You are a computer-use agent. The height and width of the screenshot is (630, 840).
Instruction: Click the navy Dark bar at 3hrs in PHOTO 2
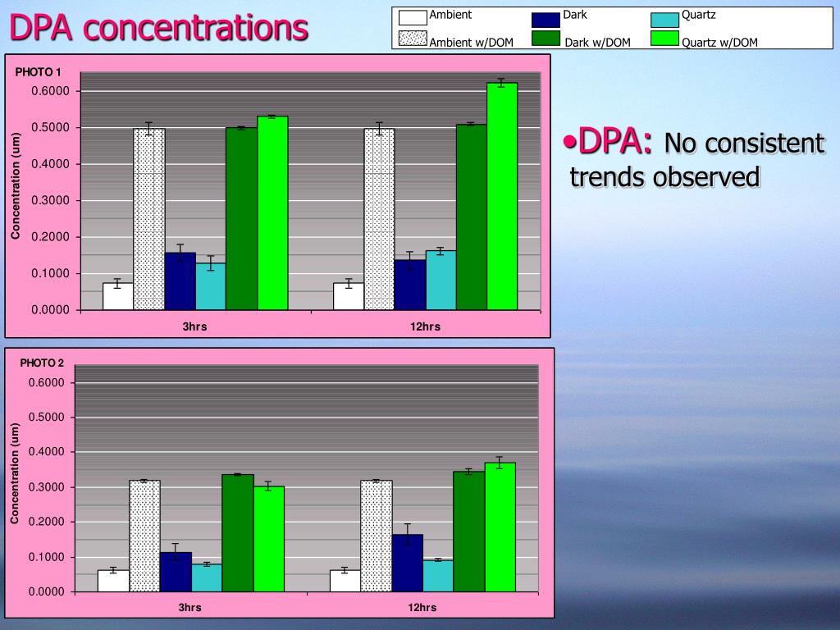click(x=176, y=572)
